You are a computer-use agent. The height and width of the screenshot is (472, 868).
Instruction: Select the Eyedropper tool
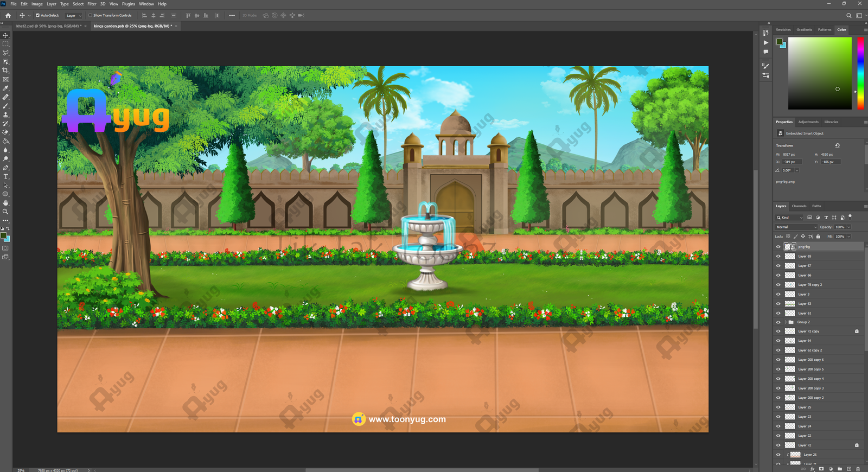point(6,88)
